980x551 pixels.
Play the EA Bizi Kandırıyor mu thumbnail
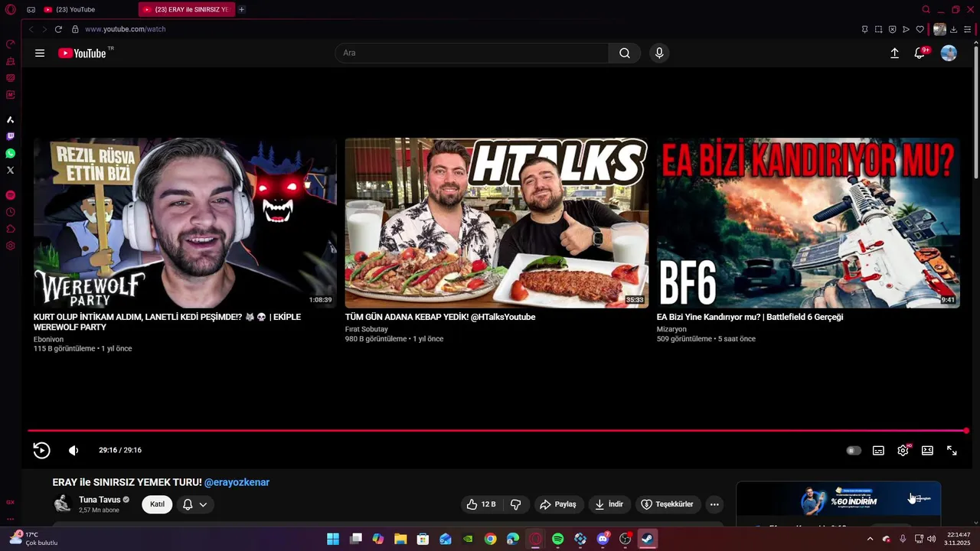[808, 223]
